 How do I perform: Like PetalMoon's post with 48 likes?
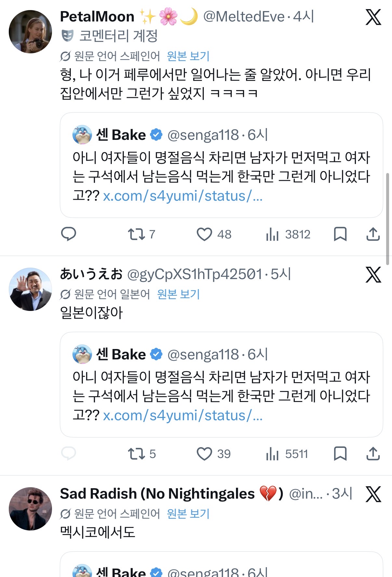click(204, 234)
